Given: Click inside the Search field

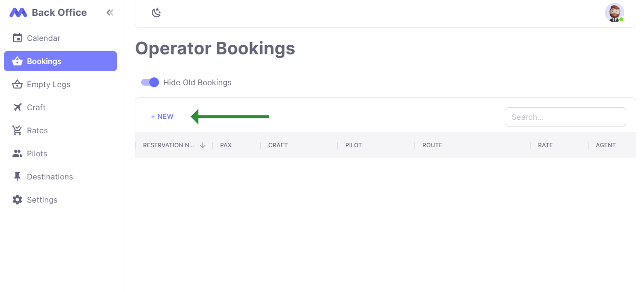Looking at the screenshot, I should 565,116.
